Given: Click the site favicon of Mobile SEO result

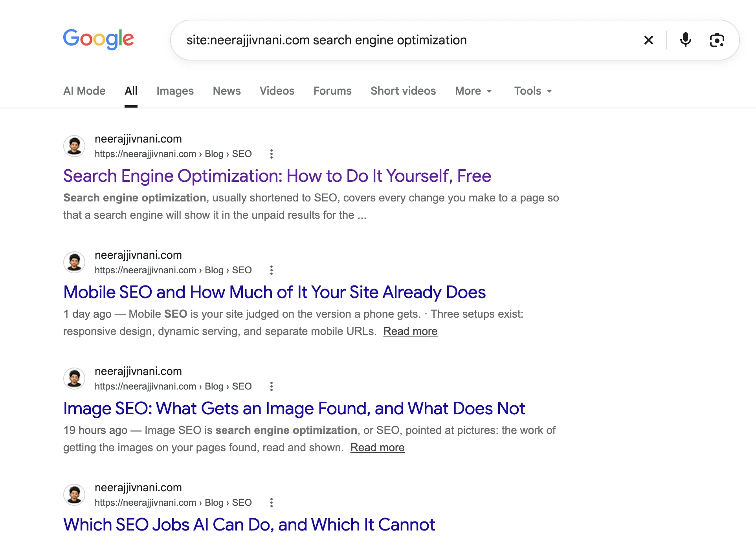Looking at the screenshot, I should (x=74, y=262).
